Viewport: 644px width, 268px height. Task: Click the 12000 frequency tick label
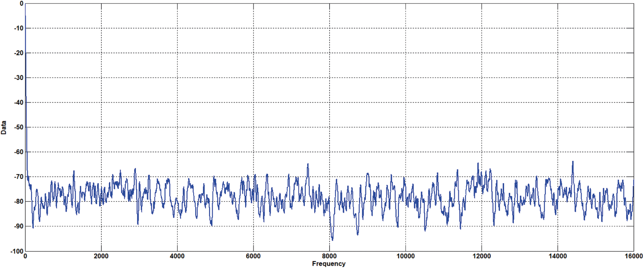482,256
